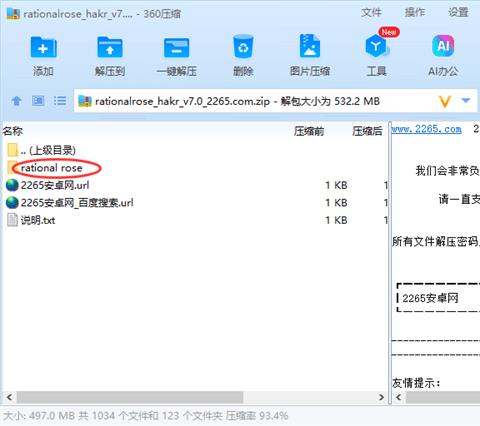Sort by the 压缩前 column header
The image size is (480, 426).
[309, 131]
